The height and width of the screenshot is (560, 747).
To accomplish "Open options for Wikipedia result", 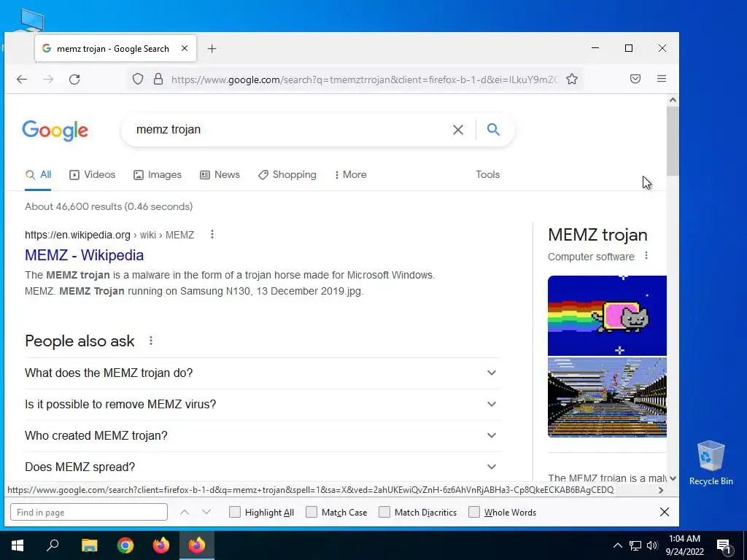I will [x=212, y=234].
